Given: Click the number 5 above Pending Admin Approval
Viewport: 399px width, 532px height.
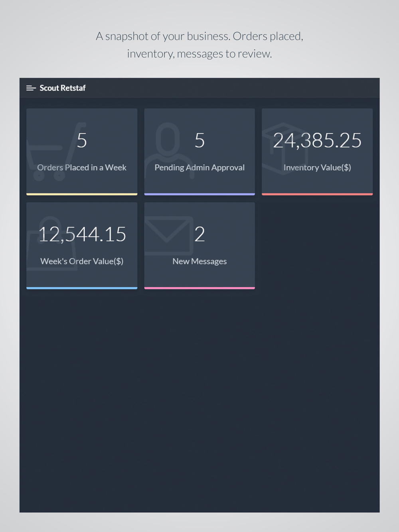Looking at the screenshot, I should pos(199,140).
